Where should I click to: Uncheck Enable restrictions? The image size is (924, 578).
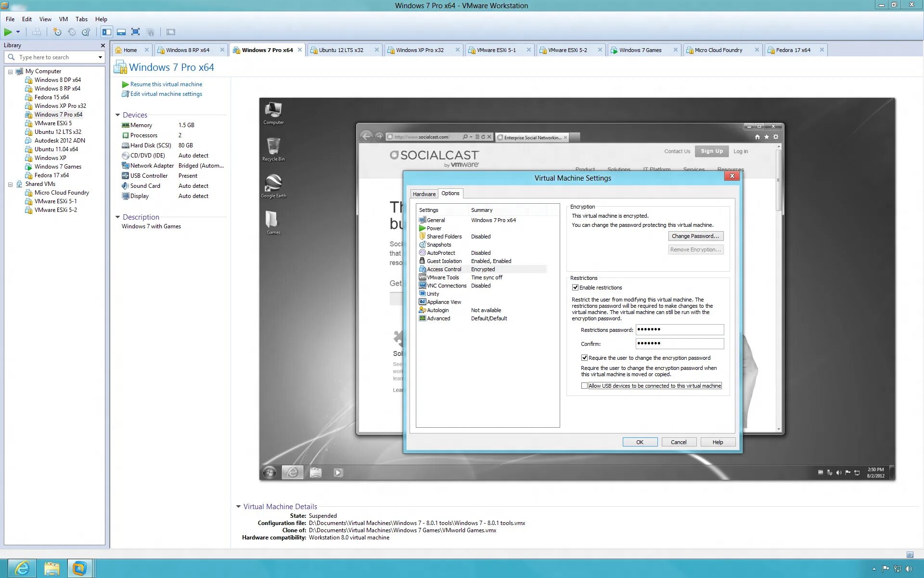(576, 287)
